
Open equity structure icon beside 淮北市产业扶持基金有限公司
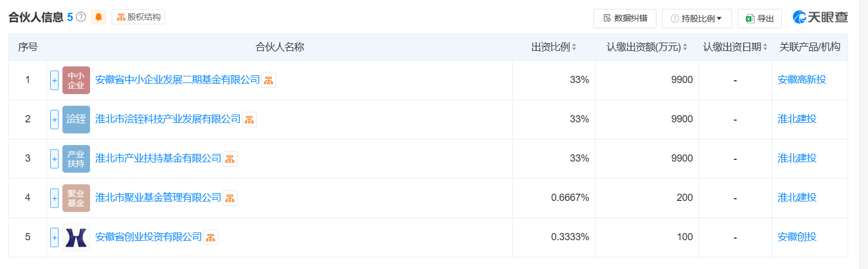pyautogui.click(x=230, y=159)
